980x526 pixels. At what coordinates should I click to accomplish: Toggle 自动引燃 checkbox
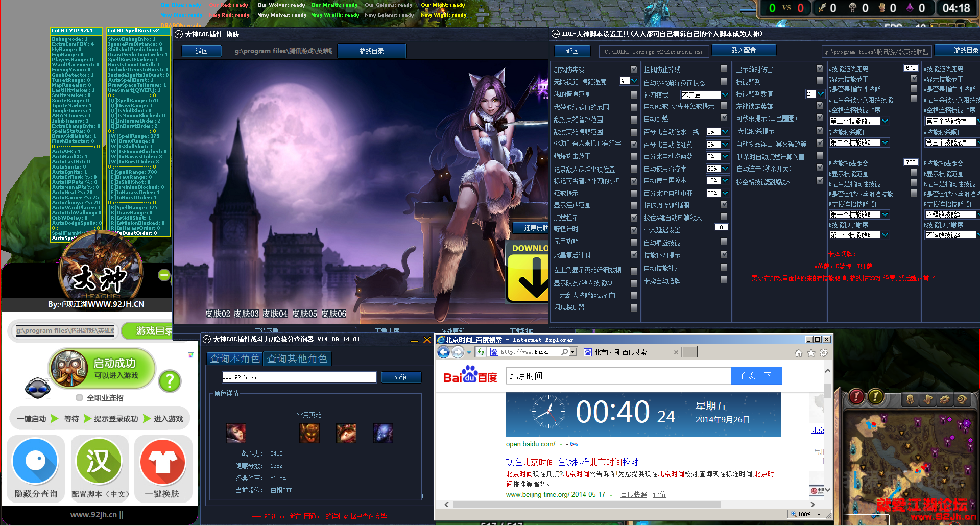coord(724,118)
